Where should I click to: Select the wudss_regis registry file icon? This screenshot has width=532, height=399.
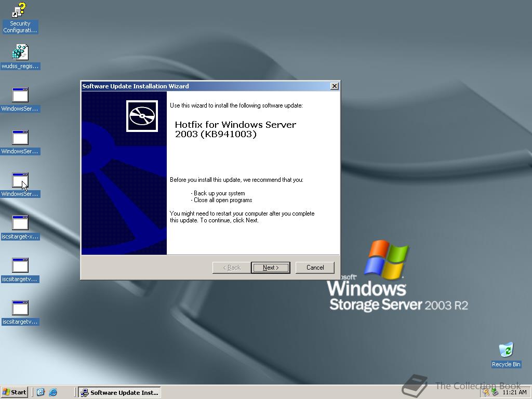coord(20,57)
